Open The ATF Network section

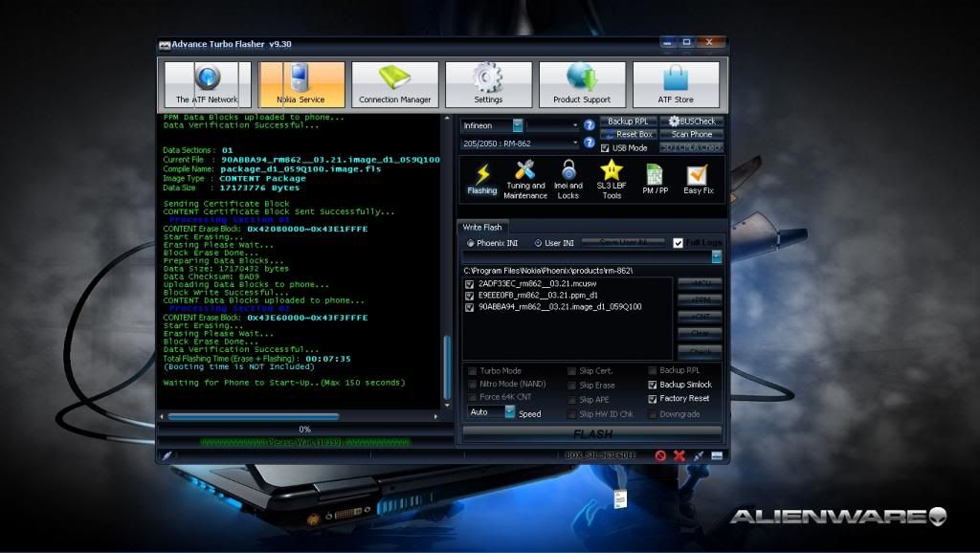(x=207, y=84)
